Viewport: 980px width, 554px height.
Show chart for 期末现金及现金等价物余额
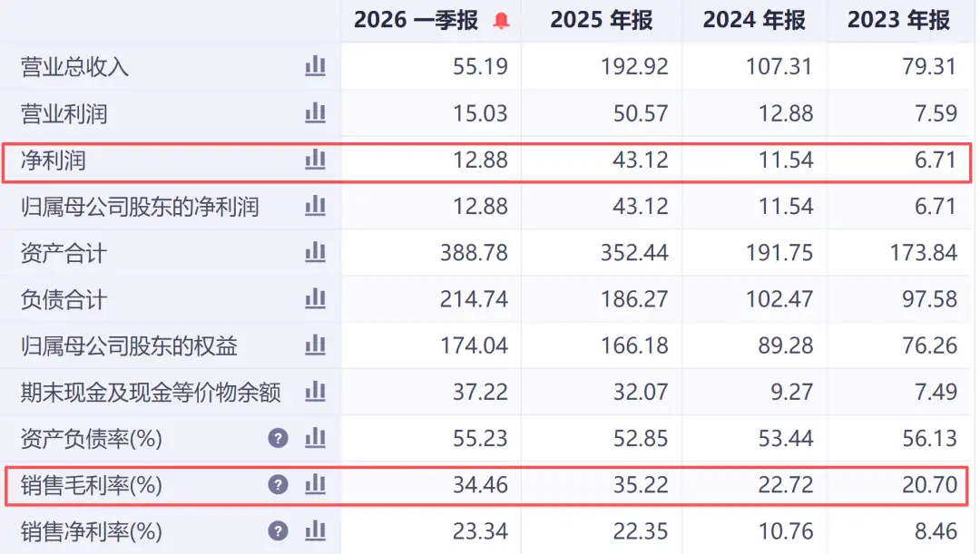[315, 392]
